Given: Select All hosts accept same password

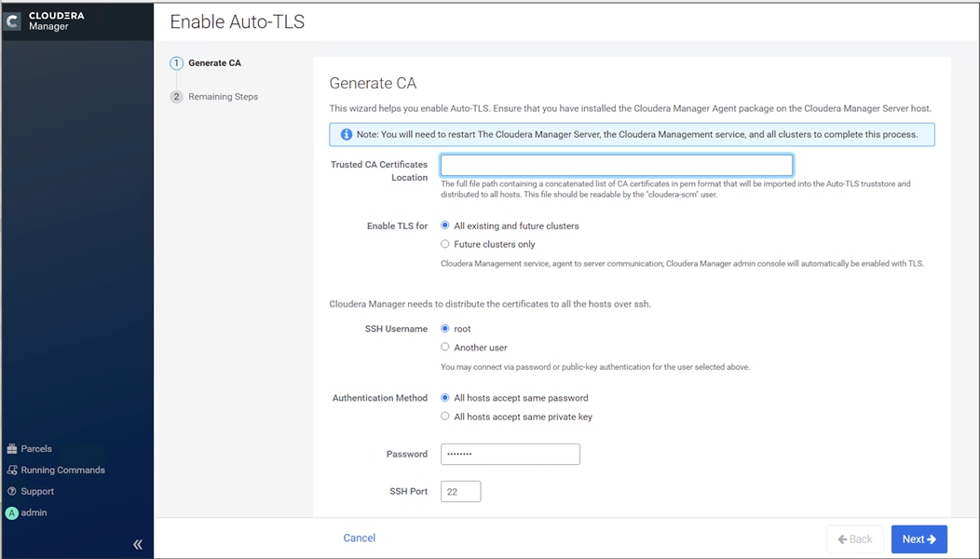Looking at the screenshot, I should (445, 399).
